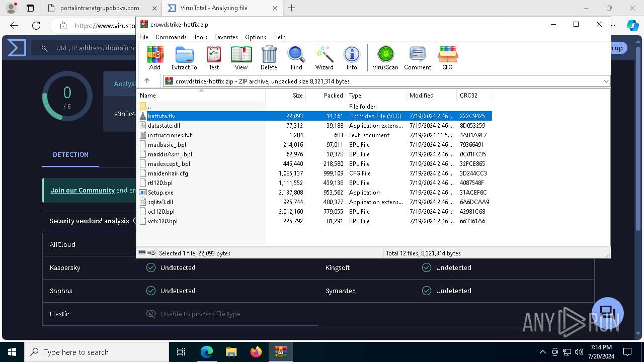644x362 pixels.
Task: Open the Tools menu
Action: [x=200, y=37]
